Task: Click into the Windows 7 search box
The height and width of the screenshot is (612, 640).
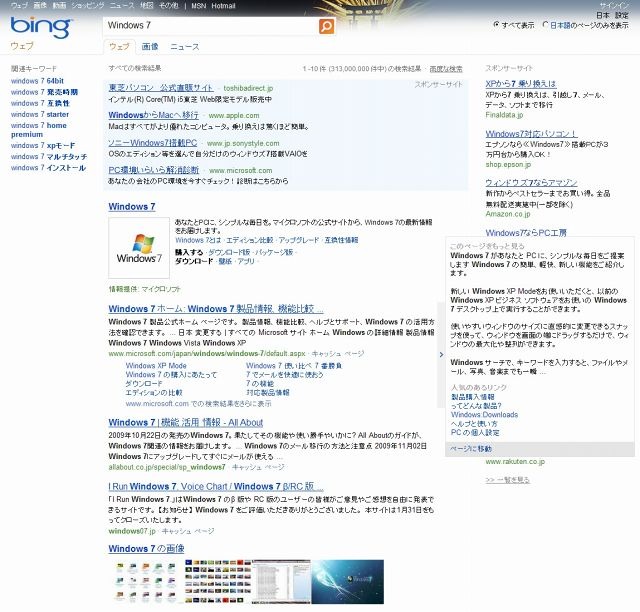Action: 210,26
